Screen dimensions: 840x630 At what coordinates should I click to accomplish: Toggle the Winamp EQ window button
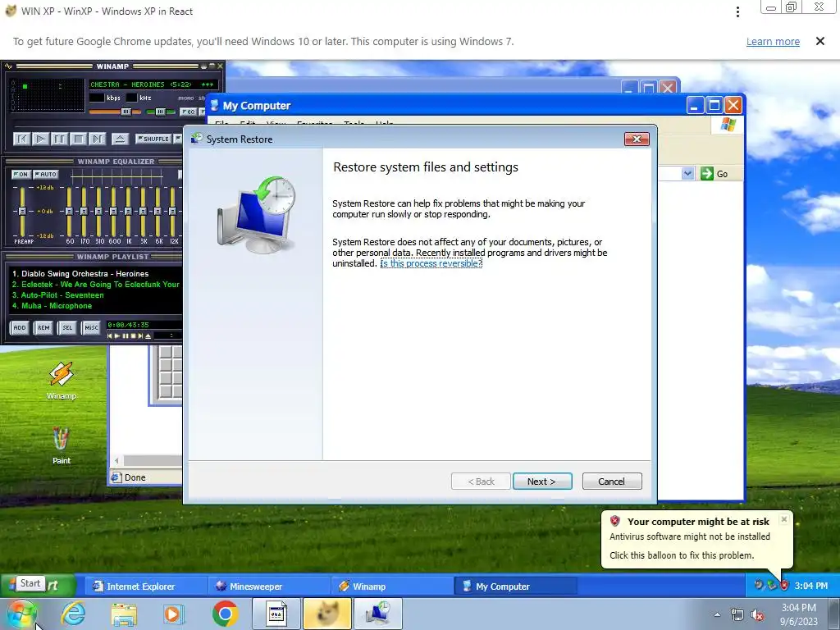(188, 112)
